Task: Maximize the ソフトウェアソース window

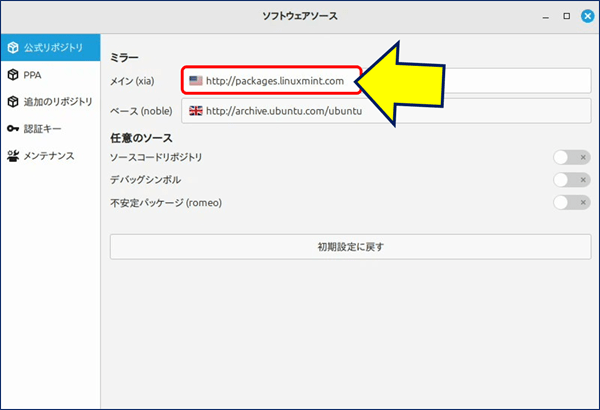Action: 567,16
